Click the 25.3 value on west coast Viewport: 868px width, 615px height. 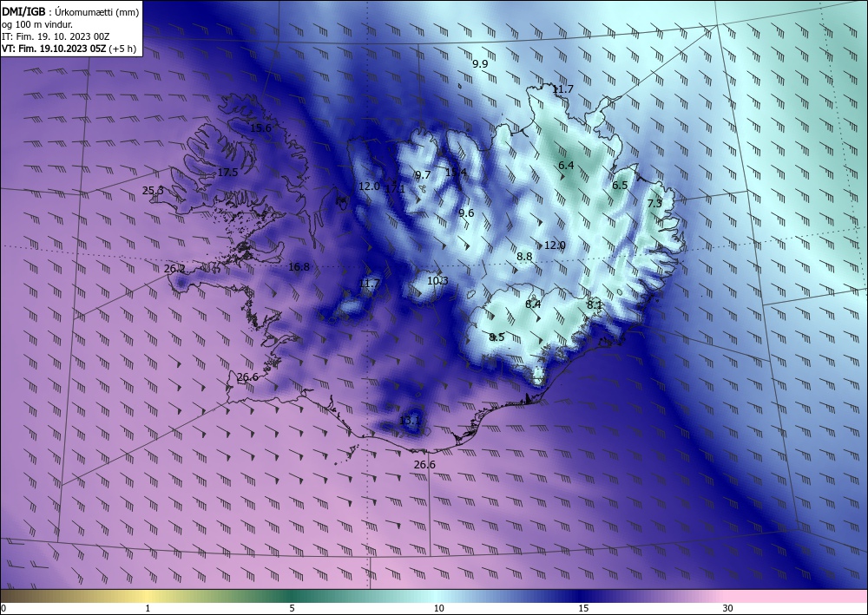click(153, 190)
